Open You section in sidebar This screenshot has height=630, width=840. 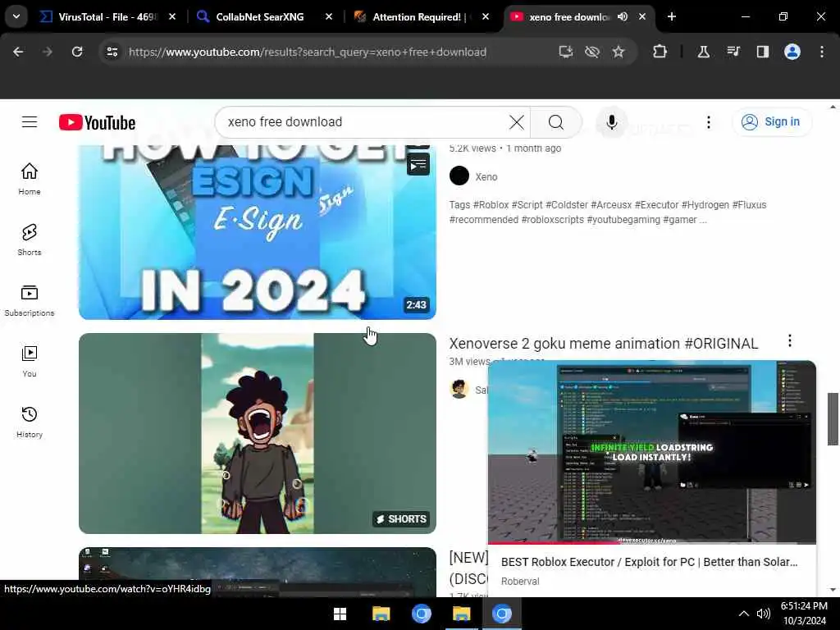pos(30,362)
